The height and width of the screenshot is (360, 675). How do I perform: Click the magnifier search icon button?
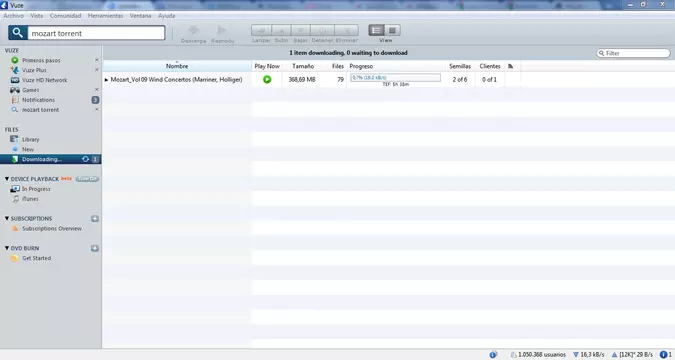coord(18,33)
